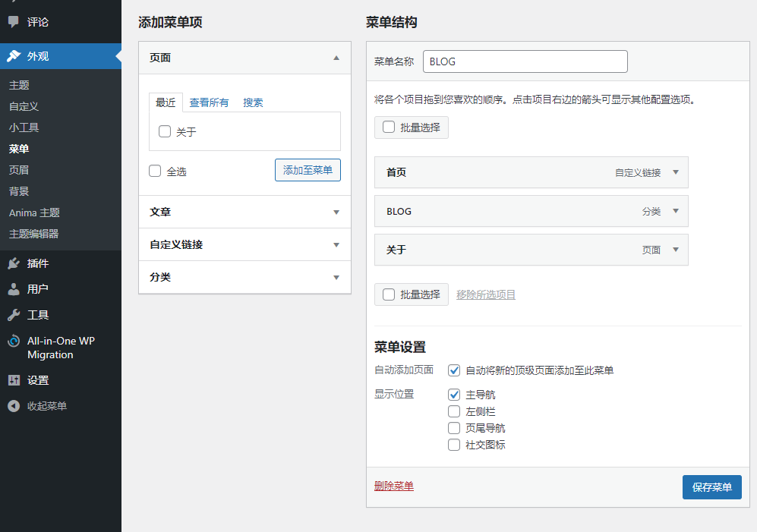
Task: Click the Appearance paintbrush icon
Action: pos(14,56)
